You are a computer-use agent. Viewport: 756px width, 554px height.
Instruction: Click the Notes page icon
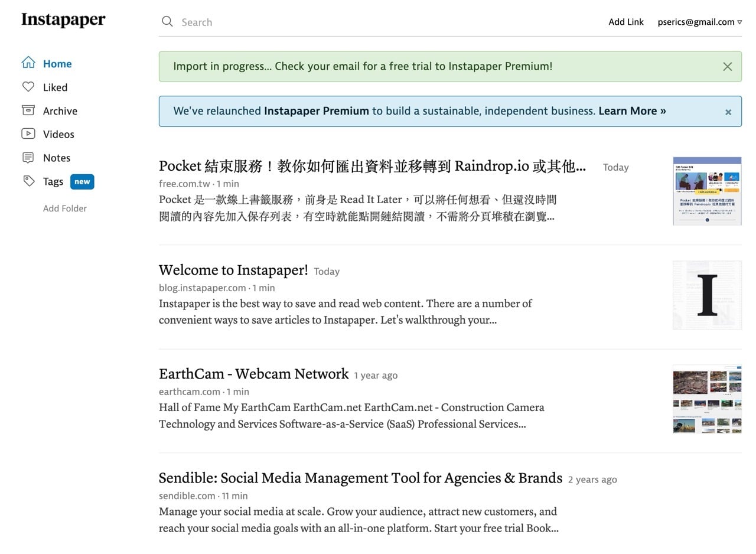pos(28,158)
